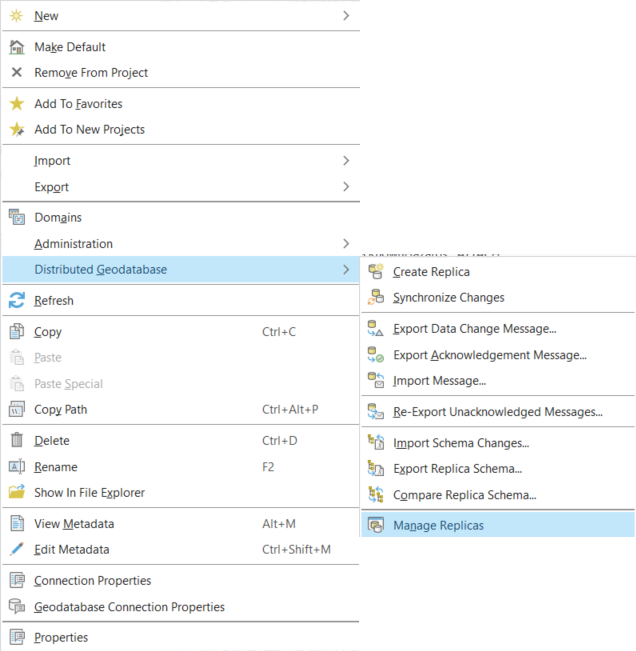Image resolution: width=636 pixels, height=651 pixels.
Task: Expand the Import submenu arrow
Action: [346, 161]
